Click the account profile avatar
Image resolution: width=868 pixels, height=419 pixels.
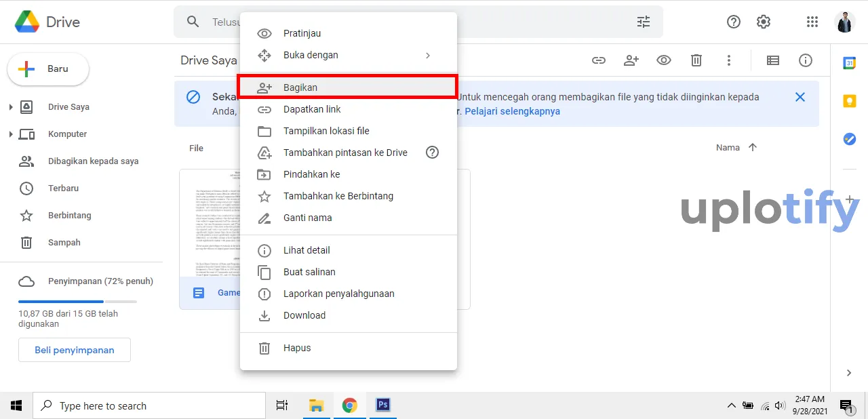tap(845, 22)
